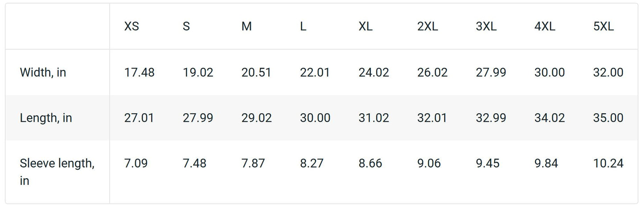Click the XS length value 27.01

pyautogui.click(x=139, y=118)
